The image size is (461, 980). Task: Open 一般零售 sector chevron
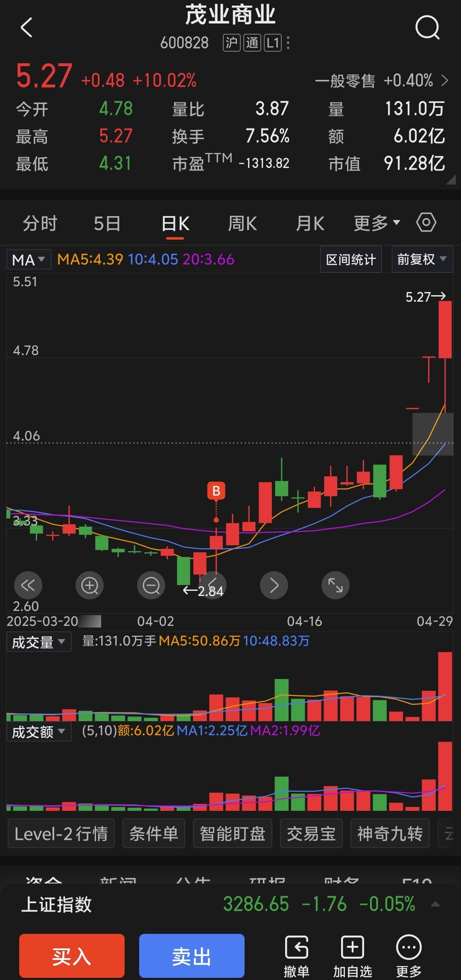pyautogui.click(x=444, y=80)
